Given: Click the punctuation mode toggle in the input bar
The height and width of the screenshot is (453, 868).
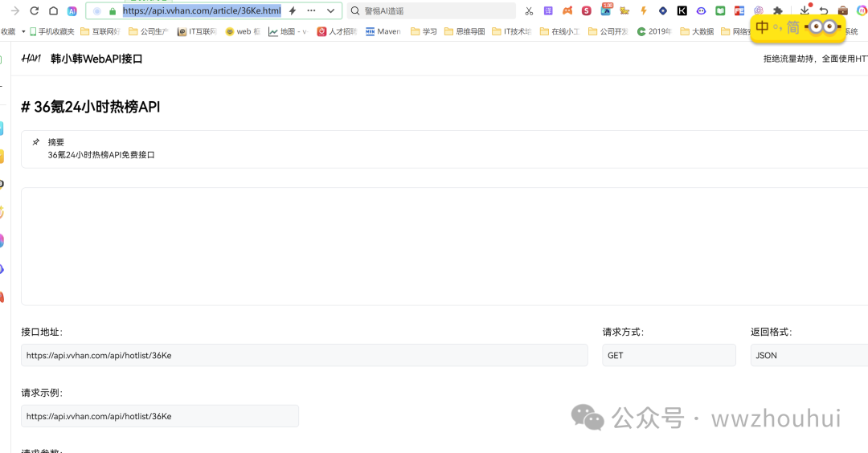Looking at the screenshot, I should [778, 27].
